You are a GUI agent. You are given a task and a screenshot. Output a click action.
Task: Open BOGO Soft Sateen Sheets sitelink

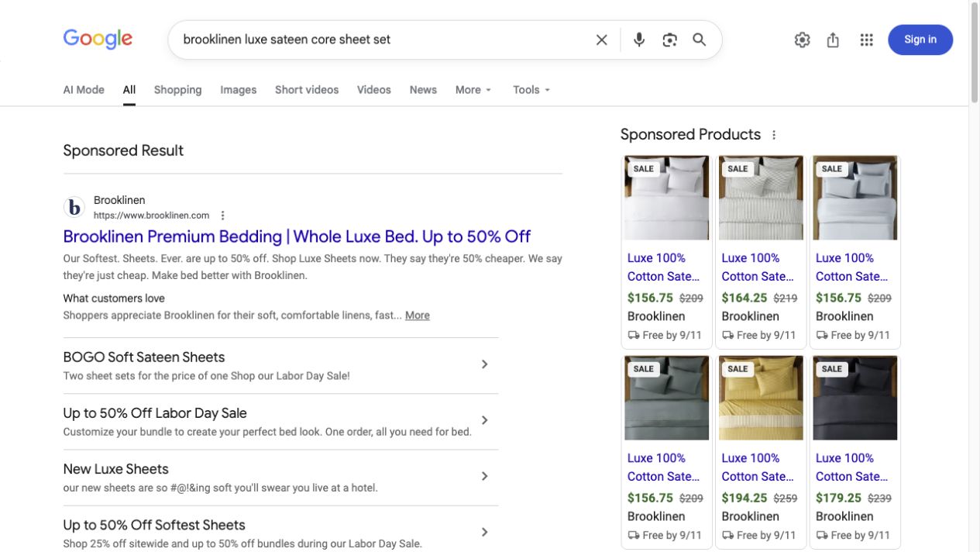[x=144, y=357]
